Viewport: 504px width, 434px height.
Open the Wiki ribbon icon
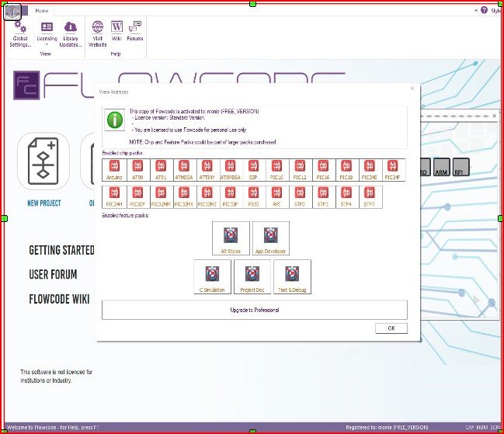pos(116,26)
